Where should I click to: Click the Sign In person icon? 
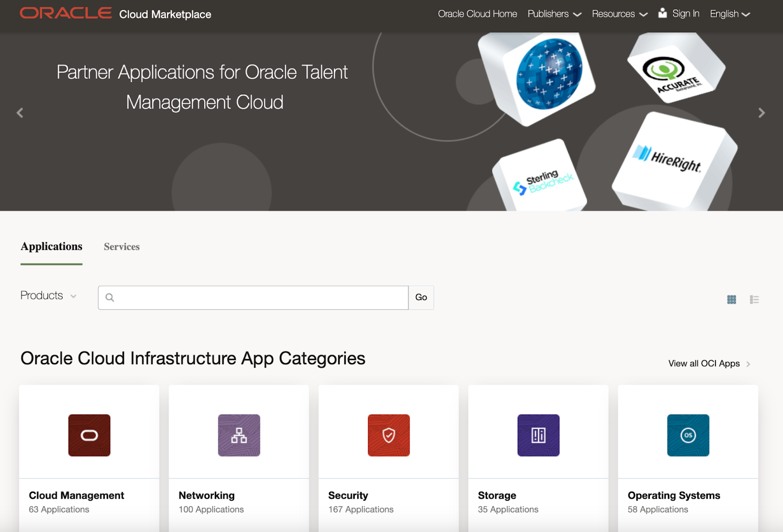click(x=663, y=13)
